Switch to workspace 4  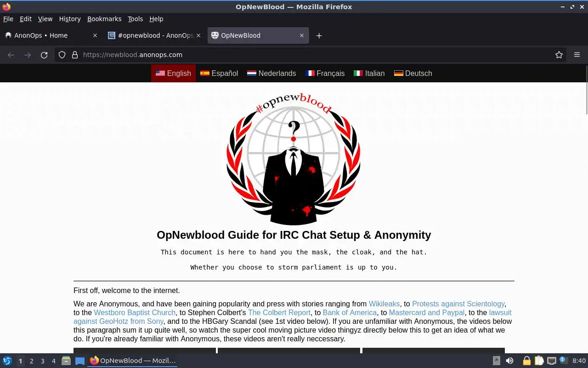coord(53,361)
